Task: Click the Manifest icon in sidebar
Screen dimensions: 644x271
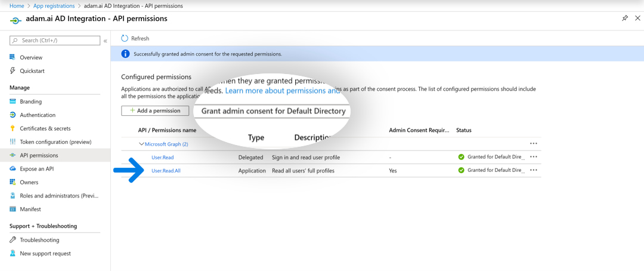Action: click(x=13, y=209)
